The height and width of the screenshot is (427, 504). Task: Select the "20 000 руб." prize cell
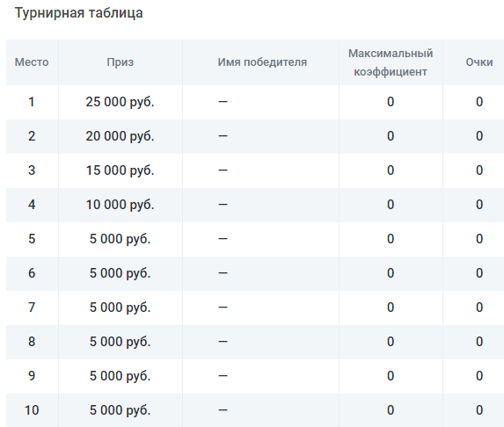tap(120, 136)
